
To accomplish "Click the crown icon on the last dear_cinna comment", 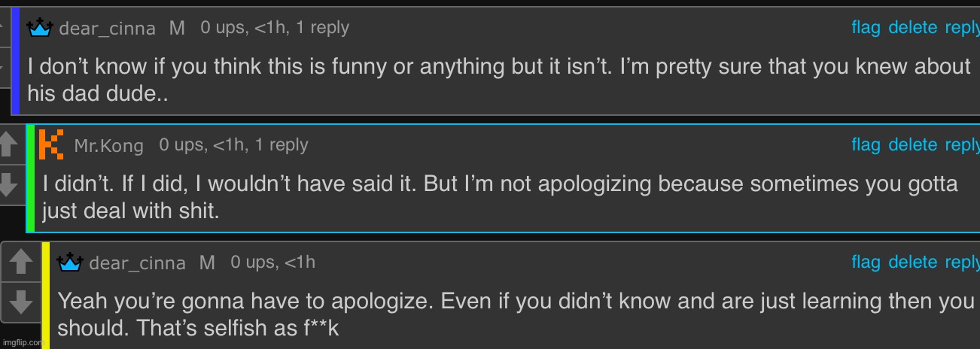I will pos(69,262).
